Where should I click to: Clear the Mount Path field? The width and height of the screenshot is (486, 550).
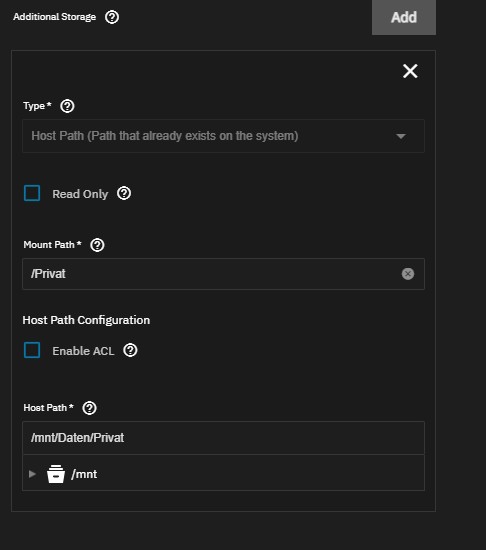coord(408,274)
